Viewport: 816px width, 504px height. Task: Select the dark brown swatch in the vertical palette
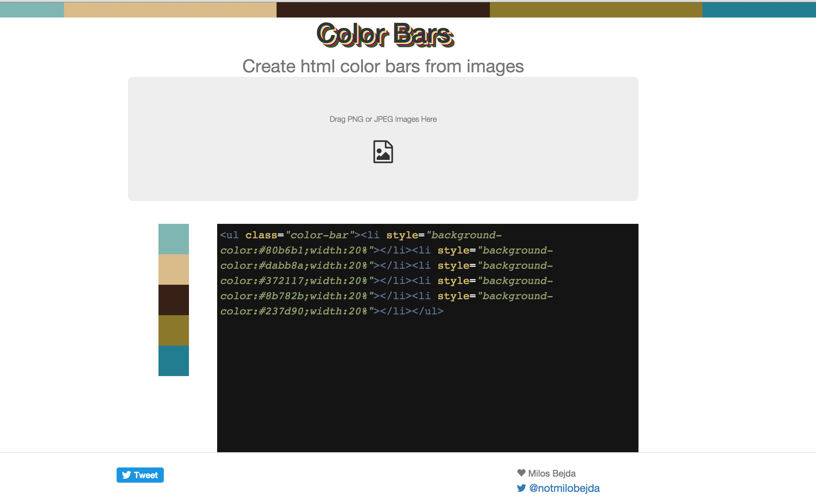tap(174, 300)
